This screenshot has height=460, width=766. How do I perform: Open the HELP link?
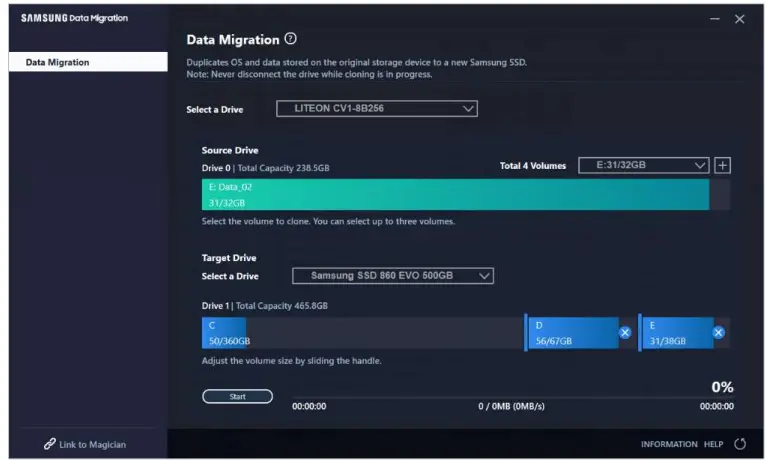click(x=713, y=444)
